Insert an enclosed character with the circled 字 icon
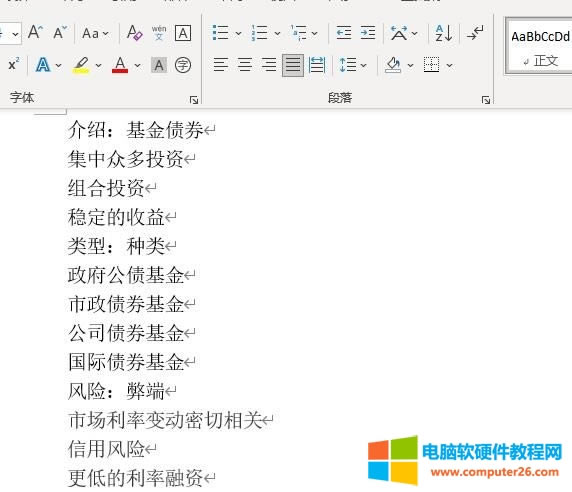 183,65
